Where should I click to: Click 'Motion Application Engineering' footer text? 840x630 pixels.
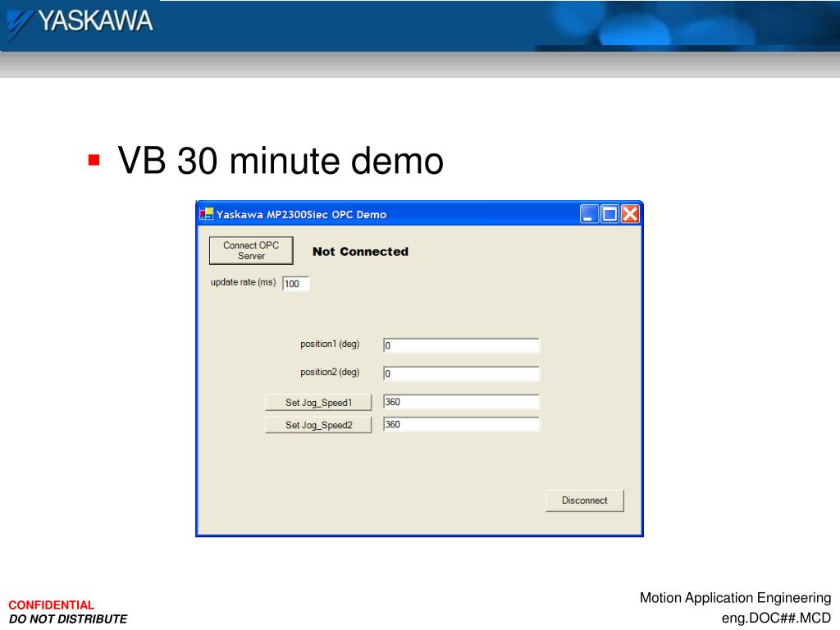(735, 598)
